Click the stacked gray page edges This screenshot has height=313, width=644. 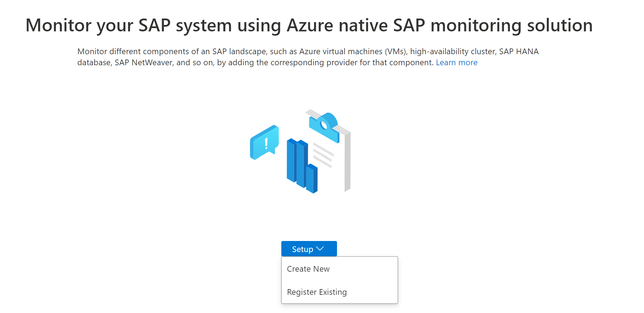[347, 161]
